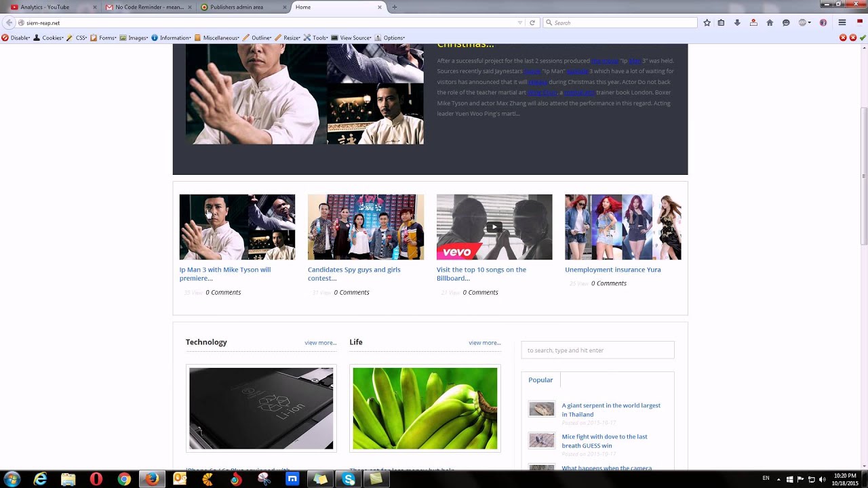The width and height of the screenshot is (868, 488).
Task: Click the siem-reap.net address bar
Action: coord(271,22)
